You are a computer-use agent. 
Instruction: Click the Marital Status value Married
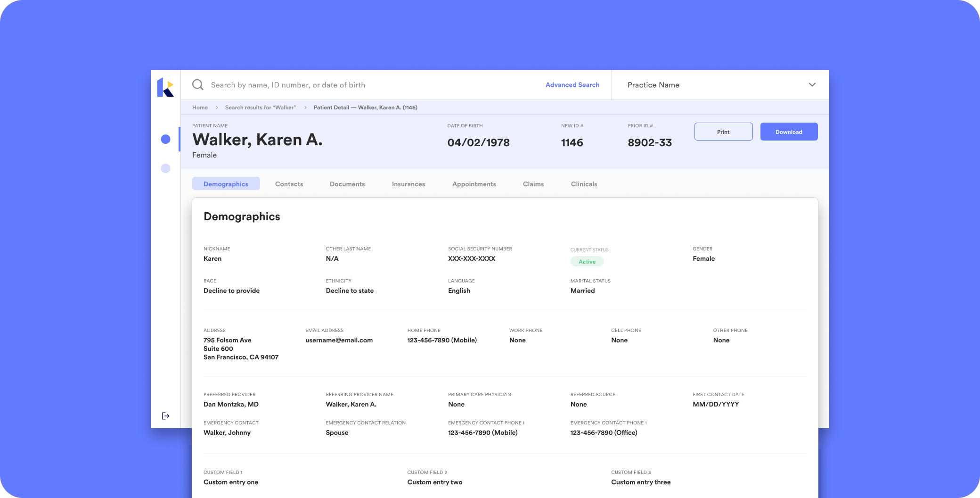(x=582, y=290)
